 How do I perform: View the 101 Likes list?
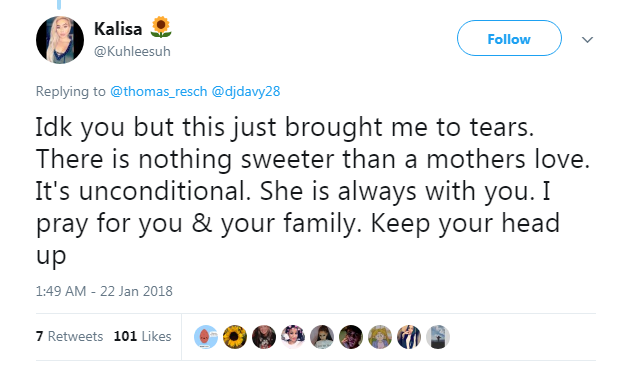click(143, 336)
